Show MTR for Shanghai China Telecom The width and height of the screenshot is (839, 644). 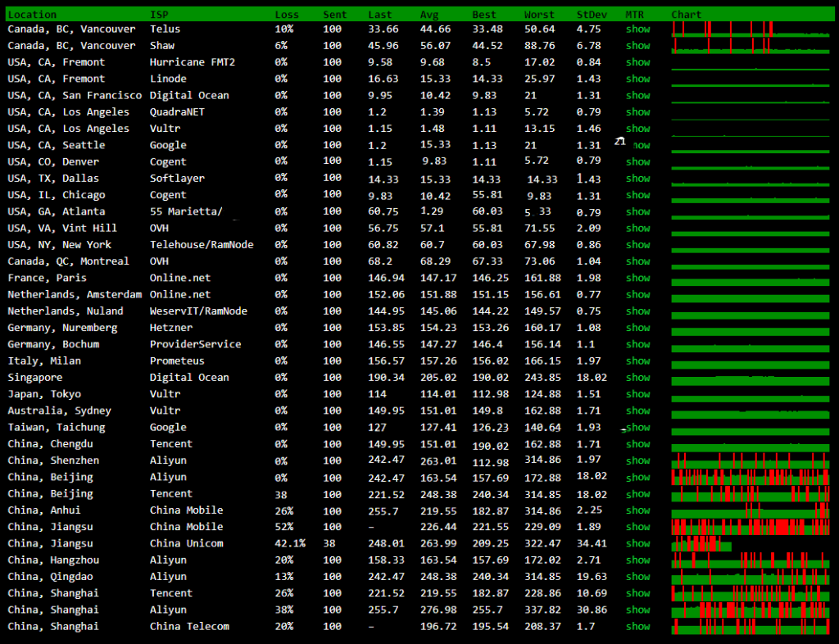(637, 627)
